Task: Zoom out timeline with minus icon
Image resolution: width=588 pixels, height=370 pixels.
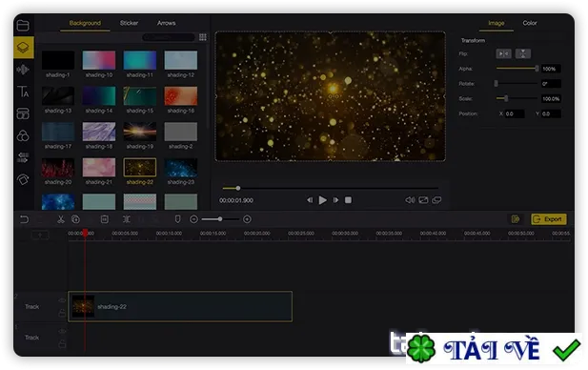Action: click(x=193, y=219)
